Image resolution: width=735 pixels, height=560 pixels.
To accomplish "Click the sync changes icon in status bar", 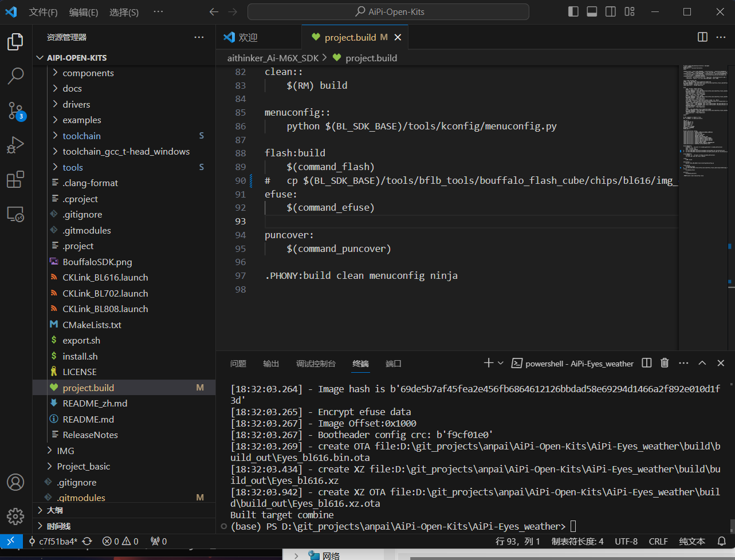I will (87, 541).
